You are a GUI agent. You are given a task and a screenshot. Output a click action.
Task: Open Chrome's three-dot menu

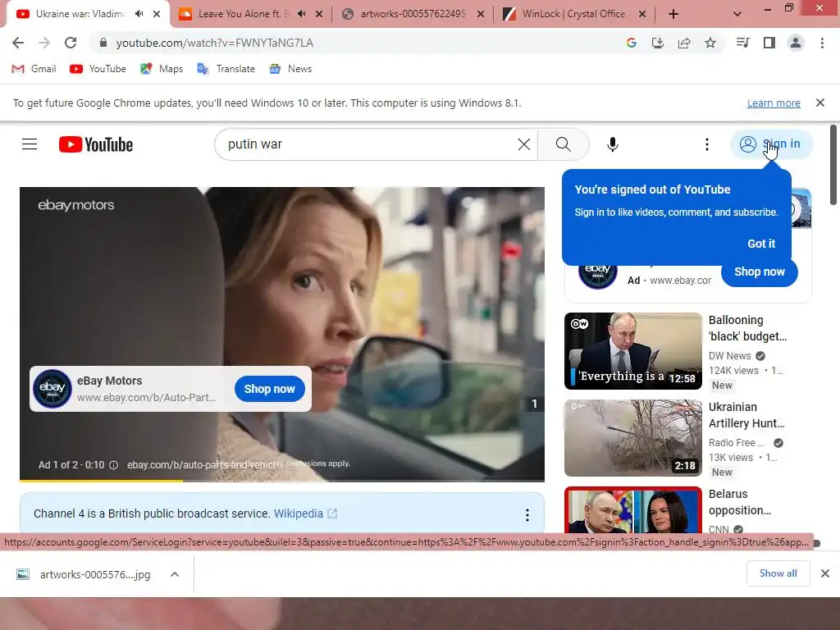pyautogui.click(x=822, y=43)
